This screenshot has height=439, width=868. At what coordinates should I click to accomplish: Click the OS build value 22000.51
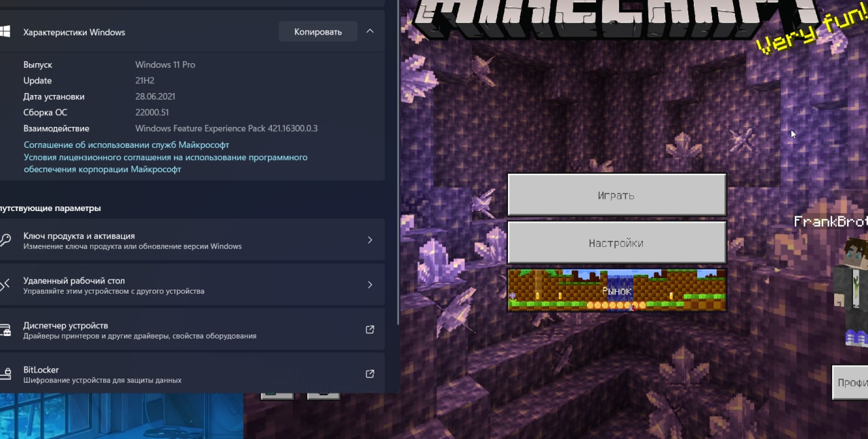[x=152, y=113]
